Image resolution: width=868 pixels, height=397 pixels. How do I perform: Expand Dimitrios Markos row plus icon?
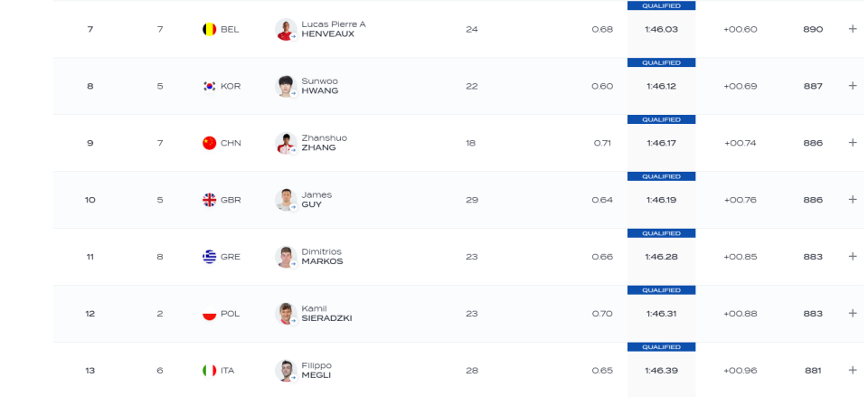pyautogui.click(x=853, y=256)
